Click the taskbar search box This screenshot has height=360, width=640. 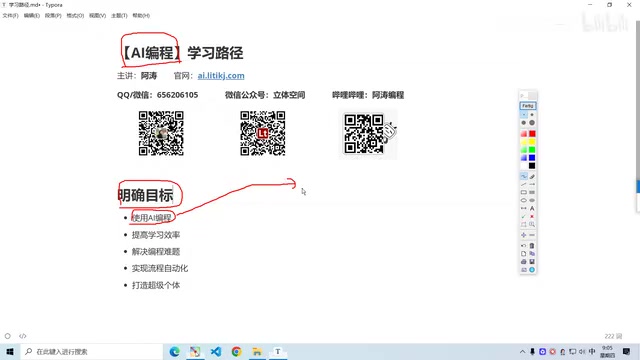[92, 351]
